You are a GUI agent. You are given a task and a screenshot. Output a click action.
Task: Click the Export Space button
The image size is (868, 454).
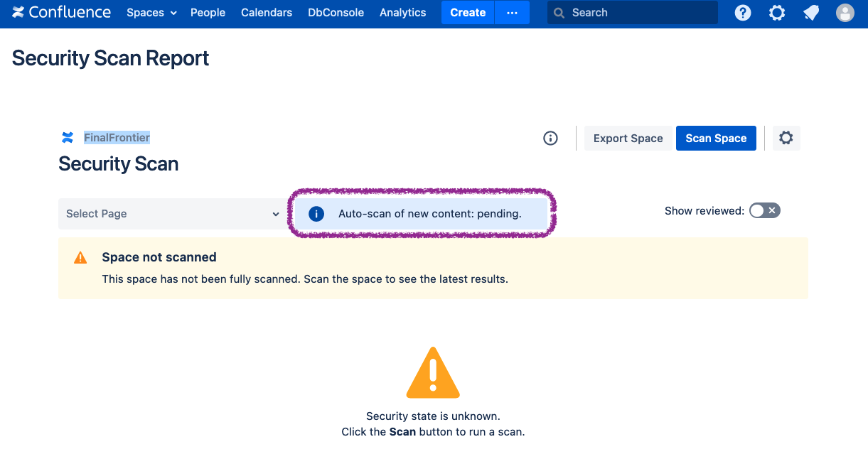coord(628,139)
